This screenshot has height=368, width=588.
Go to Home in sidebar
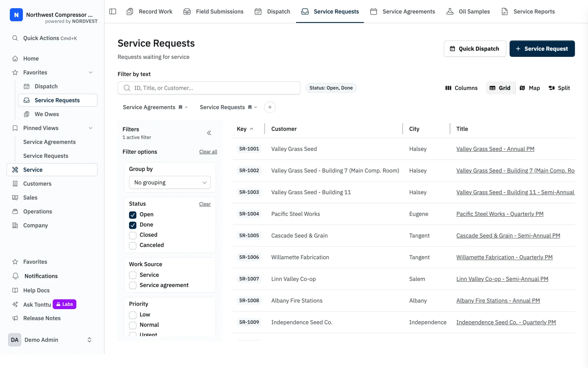[31, 59]
